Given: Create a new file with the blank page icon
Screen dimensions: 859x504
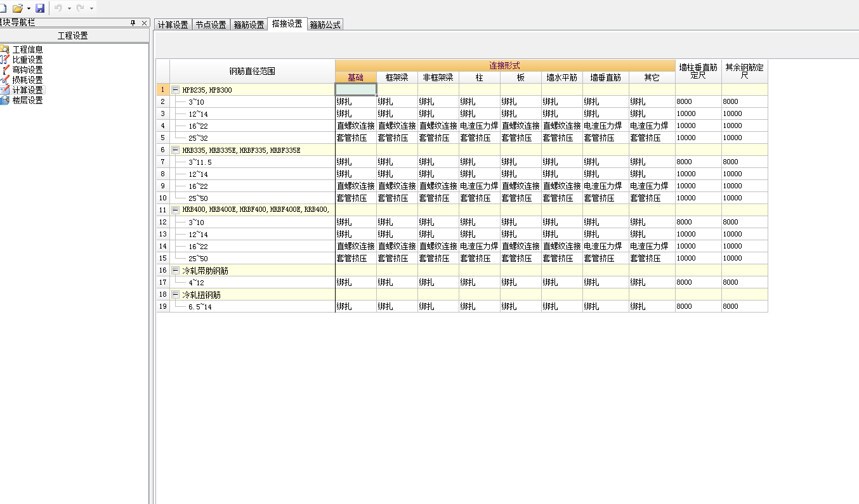Looking at the screenshot, I should tap(3, 8).
